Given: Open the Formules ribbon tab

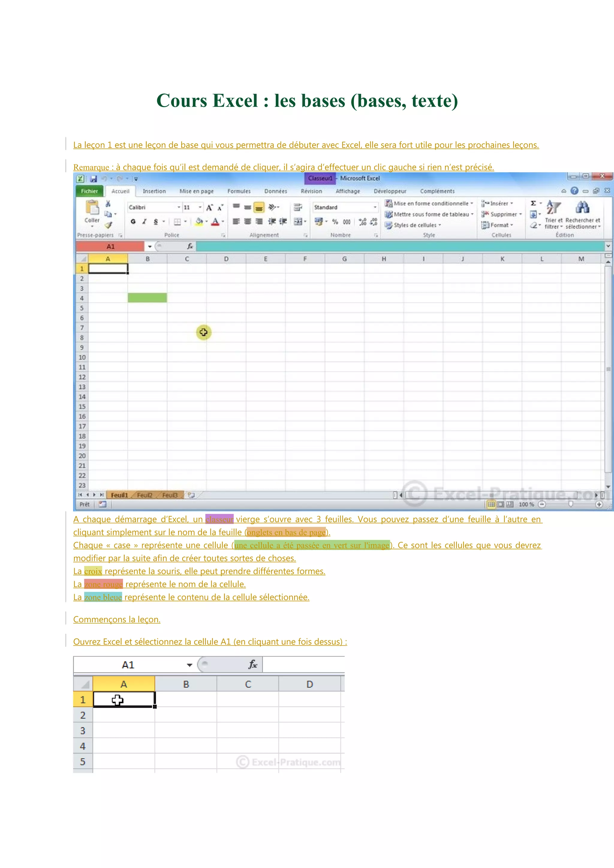Looking at the screenshot, I should (239, 191).
